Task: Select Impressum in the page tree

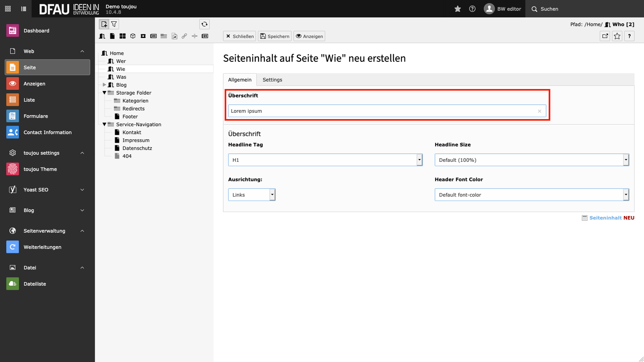Action: (x=136, y=140)
